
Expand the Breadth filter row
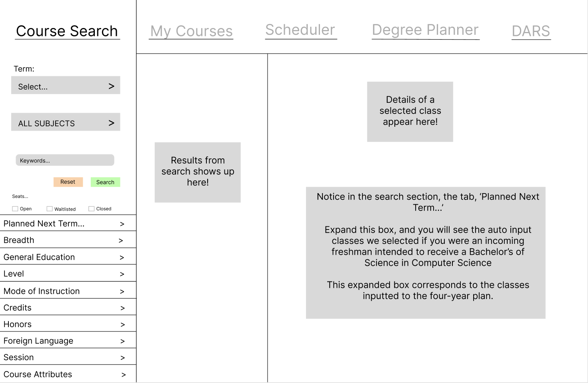[x=68, y=240]
